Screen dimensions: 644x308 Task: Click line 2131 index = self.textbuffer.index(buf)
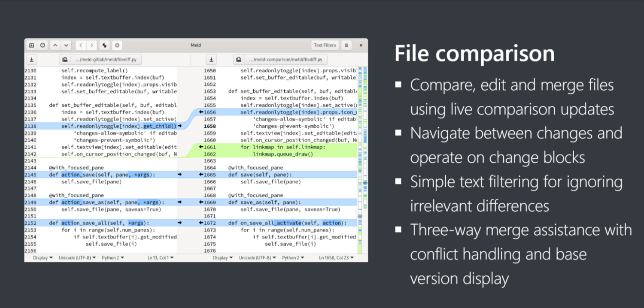click(112, 78)
